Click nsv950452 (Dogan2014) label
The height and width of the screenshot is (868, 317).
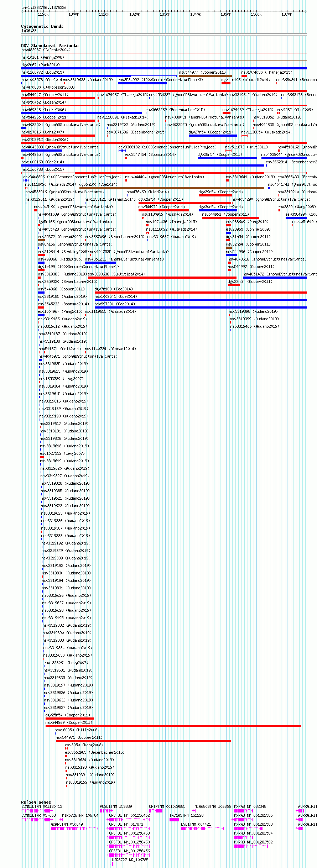(44, 102)
